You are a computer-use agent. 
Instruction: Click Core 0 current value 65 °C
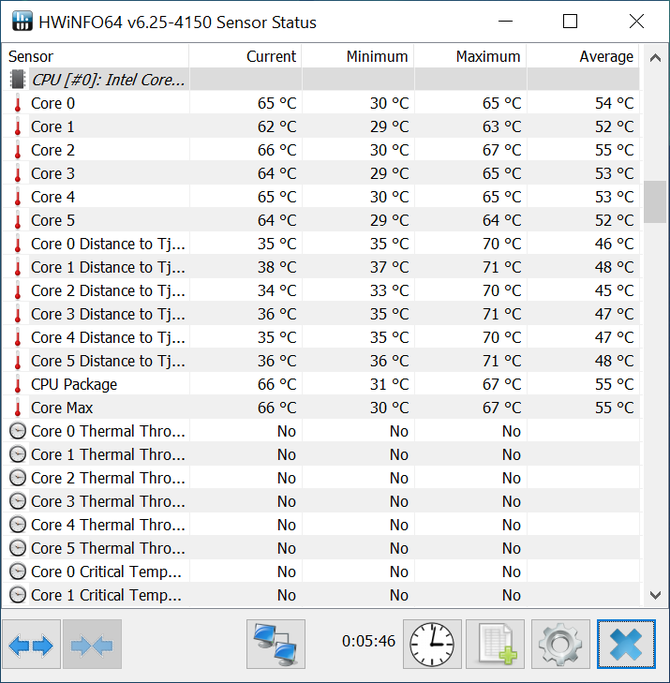click(x=277, y=103)
